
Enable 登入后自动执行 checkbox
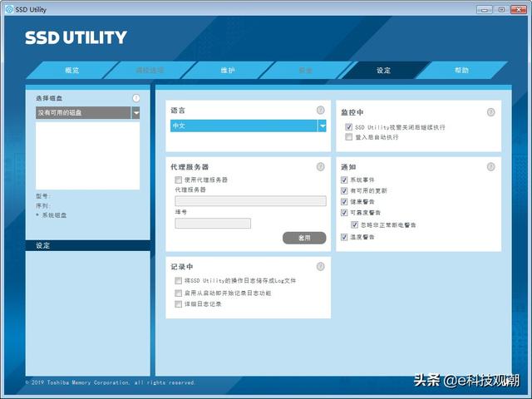click(x=349, y=136)
